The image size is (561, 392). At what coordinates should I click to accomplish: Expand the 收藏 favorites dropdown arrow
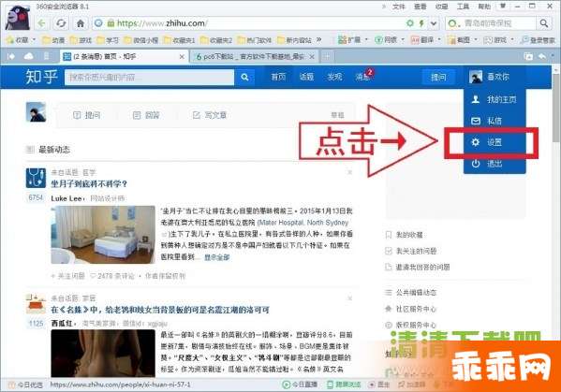coord(35,39)
